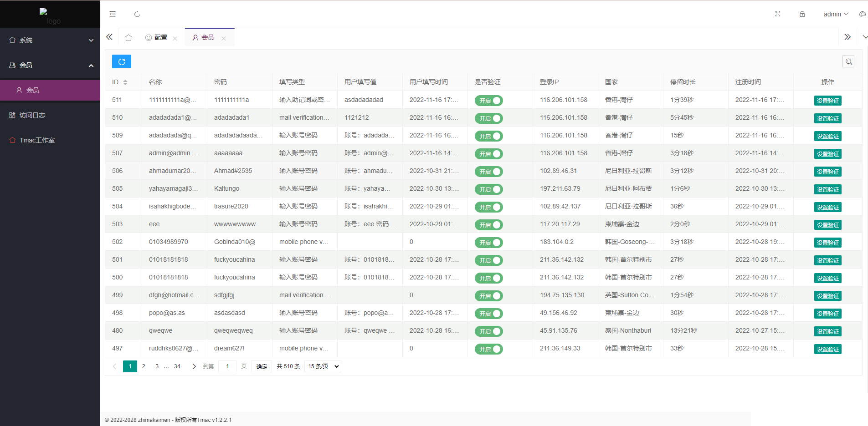868x426 pixels.
Task: Switch to the 配置 tab
Action: pos(156,38)
